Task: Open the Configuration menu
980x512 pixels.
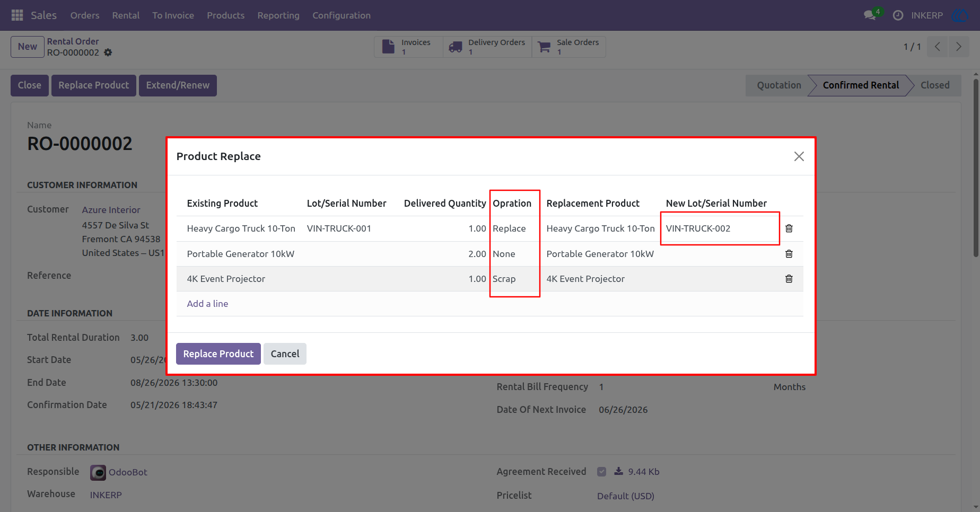Action: (x=342, y=15)
